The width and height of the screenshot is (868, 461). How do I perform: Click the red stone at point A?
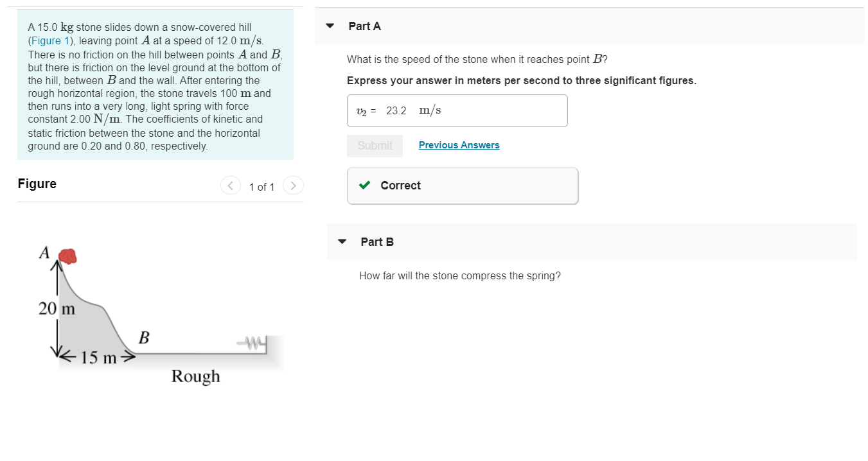(67, 256)
